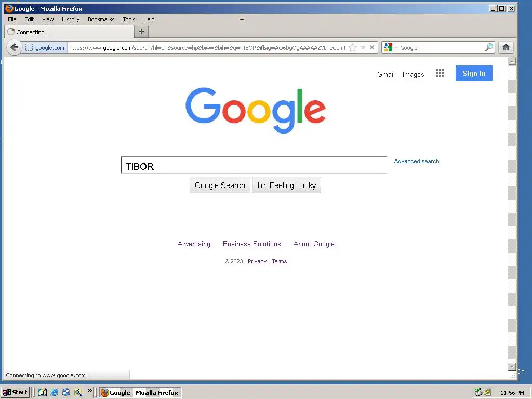The height and width of the screenshot is (399, 532).
Task: Open the History menu
Action: [x=71, y=19]
